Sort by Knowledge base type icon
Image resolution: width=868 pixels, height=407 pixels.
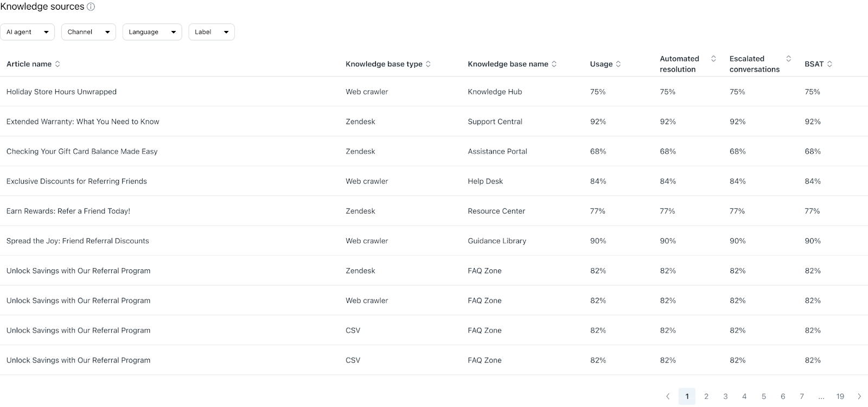click(x=428, y=64)
